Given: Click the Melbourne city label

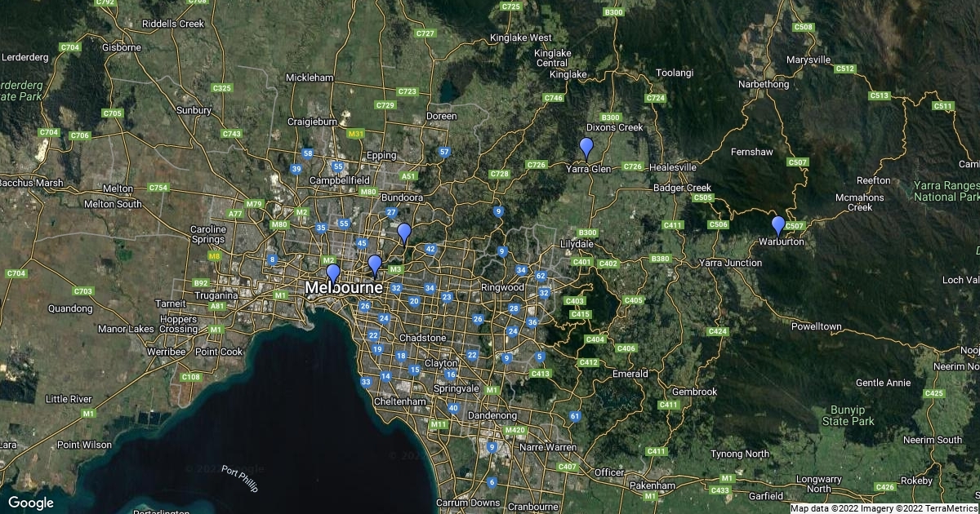Looking at the screenshot, I should [x=343, y=288].
